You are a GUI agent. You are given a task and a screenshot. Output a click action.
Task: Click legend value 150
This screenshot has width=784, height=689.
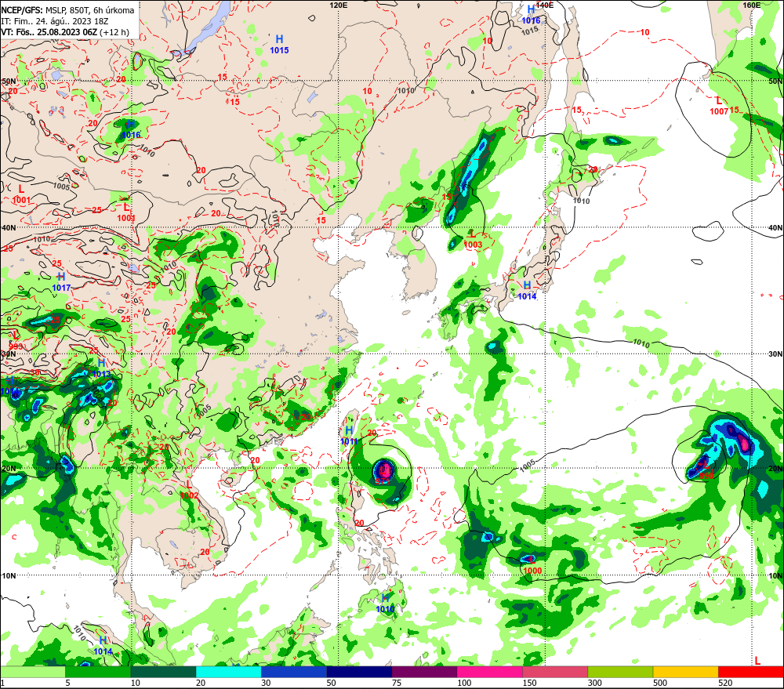click(529, 683)
